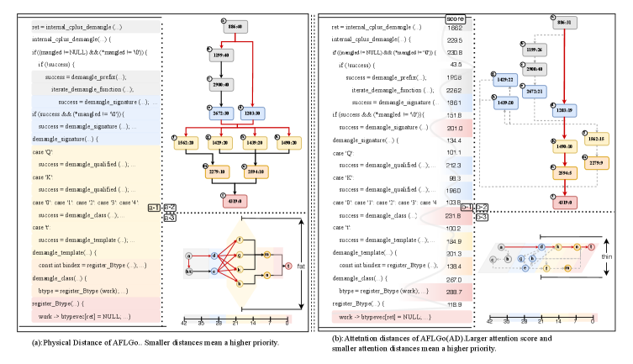Select the score value 288.7
Screen dimensions: 633x364
click(x=455, y=291)
